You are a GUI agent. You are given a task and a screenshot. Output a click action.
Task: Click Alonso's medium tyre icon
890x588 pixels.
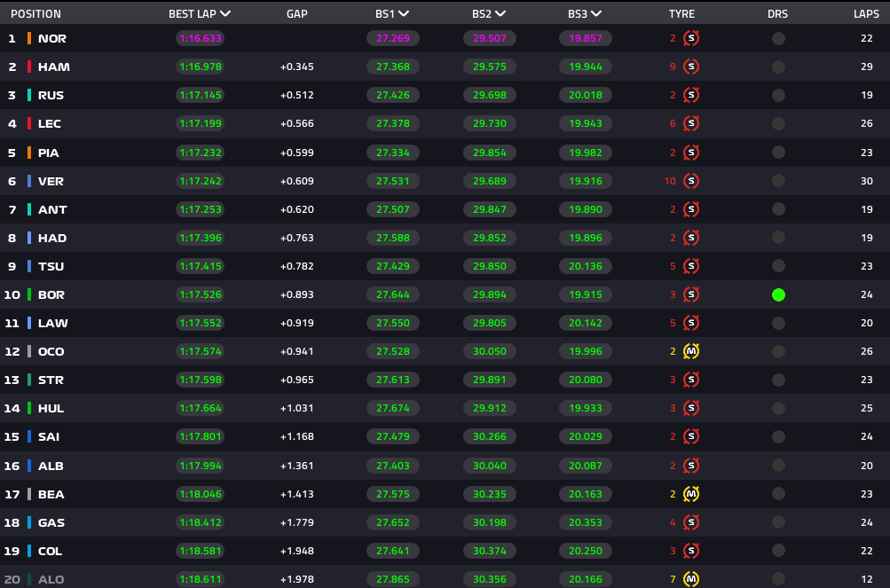[x=691, y=579]
